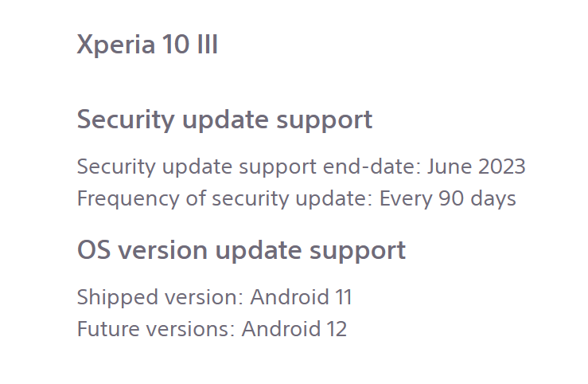Click the "June 2023" date text

click(x=477, y=167)
